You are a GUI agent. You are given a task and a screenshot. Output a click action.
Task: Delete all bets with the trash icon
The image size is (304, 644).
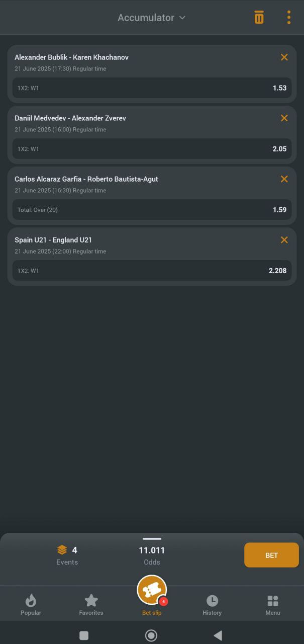(x=259, y=18)
